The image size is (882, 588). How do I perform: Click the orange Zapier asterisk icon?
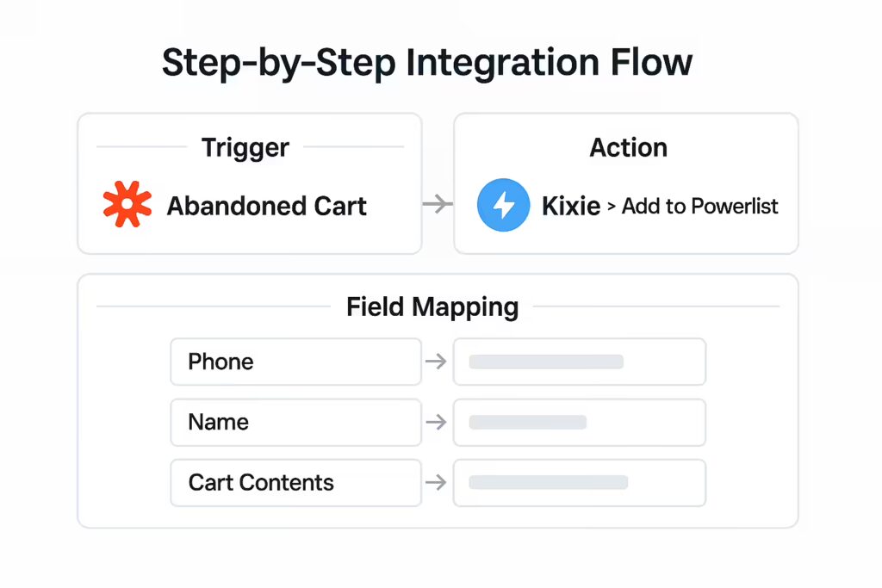[127, 204]
